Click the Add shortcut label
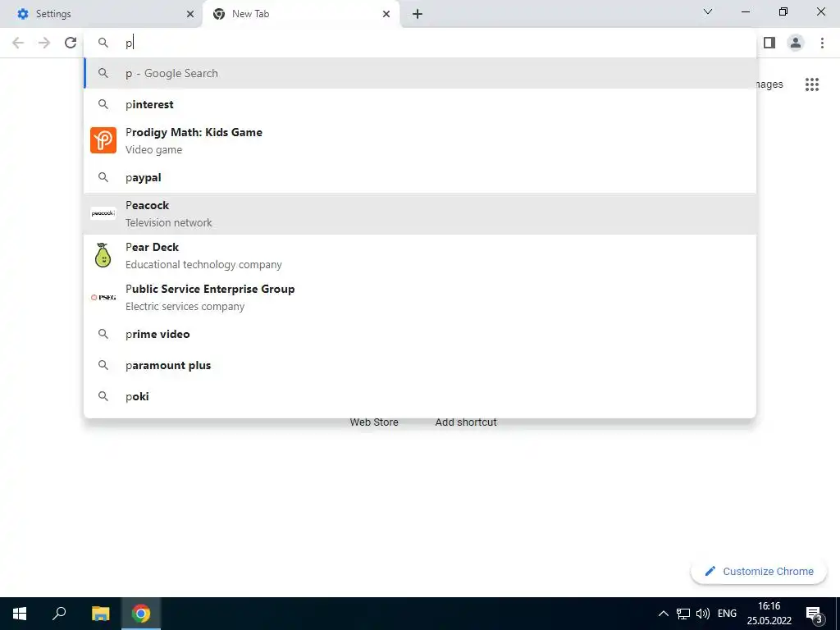Viewport: 840px width, 630px height. click(x=466, y=422)
